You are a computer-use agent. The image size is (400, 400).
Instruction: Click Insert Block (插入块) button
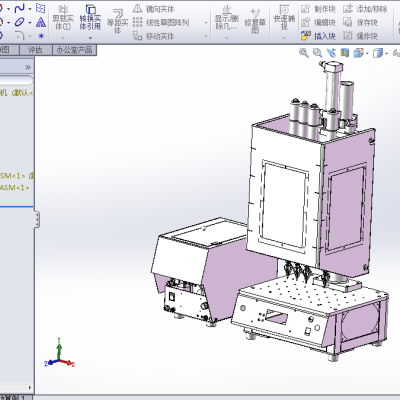click(318, 36)
